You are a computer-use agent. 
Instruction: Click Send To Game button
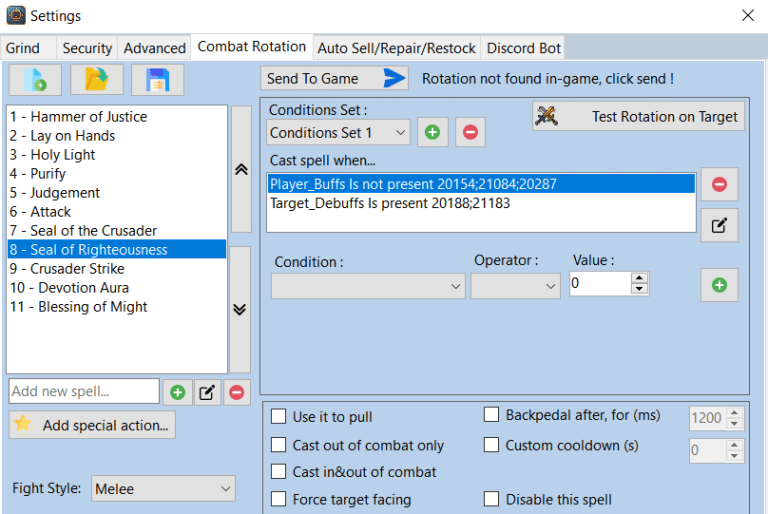pyautogui.click(x=335, y=78)
